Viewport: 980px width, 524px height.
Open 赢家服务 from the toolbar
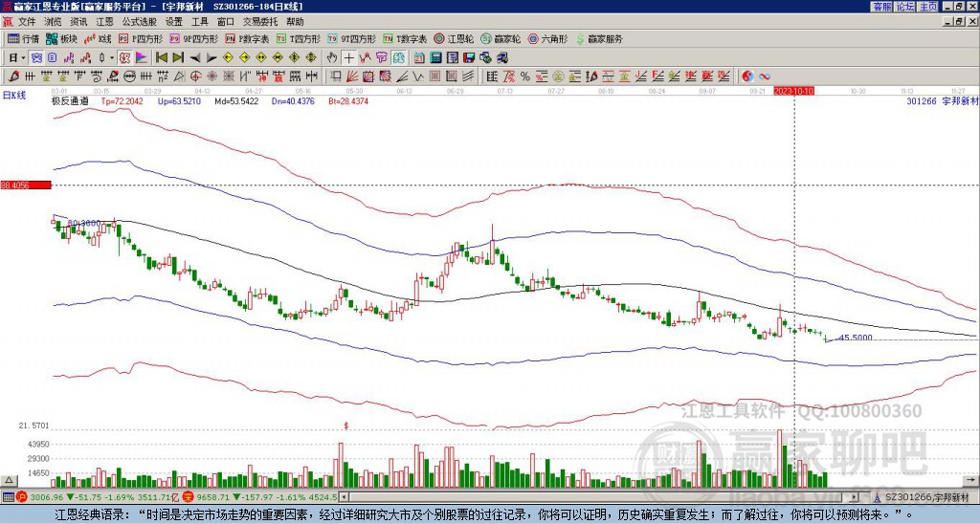coord(599,38)
